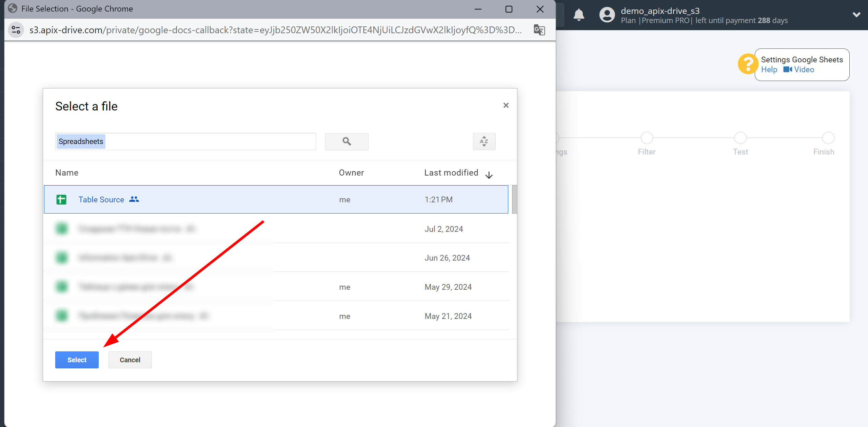Click the Spreadsheets text input field
868x427 pixels.
[185, 141]
